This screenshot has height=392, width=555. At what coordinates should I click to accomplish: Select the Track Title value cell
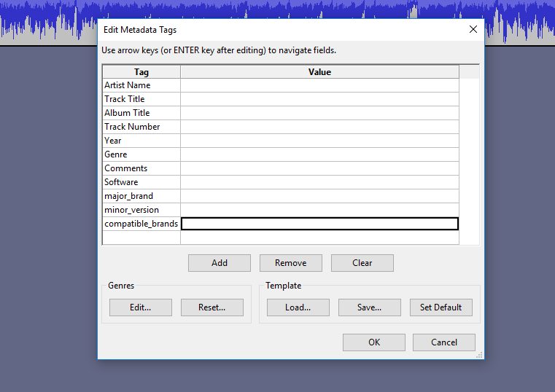pos(319,99)
